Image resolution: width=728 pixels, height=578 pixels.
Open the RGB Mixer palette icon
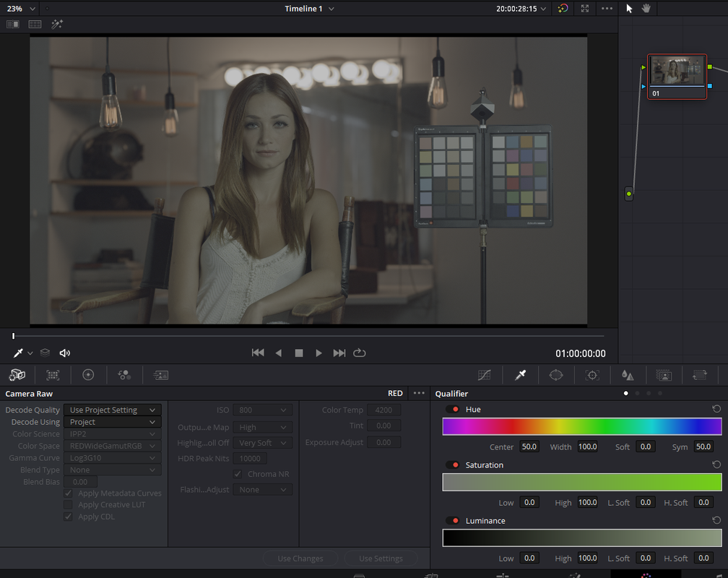[x=124, y=375]
